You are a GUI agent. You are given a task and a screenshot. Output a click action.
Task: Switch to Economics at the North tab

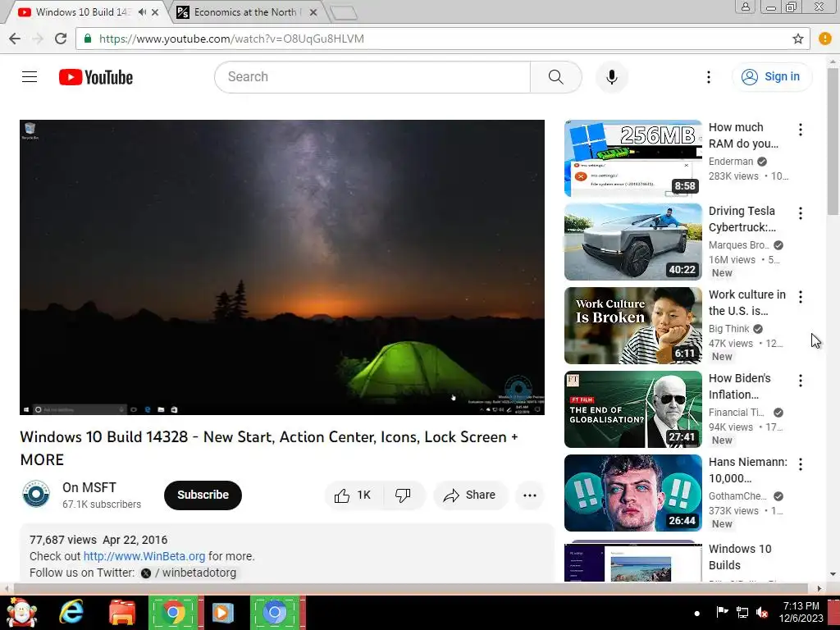click(245, 11)
